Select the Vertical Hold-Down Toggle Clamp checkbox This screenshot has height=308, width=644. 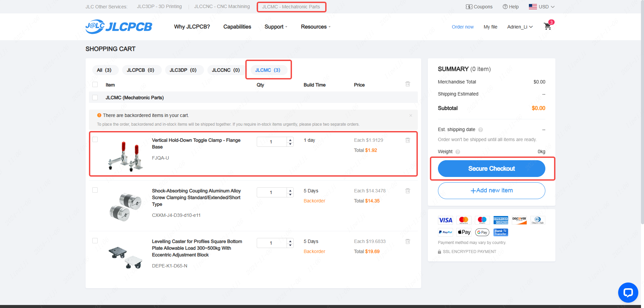[x=95, y=139]
